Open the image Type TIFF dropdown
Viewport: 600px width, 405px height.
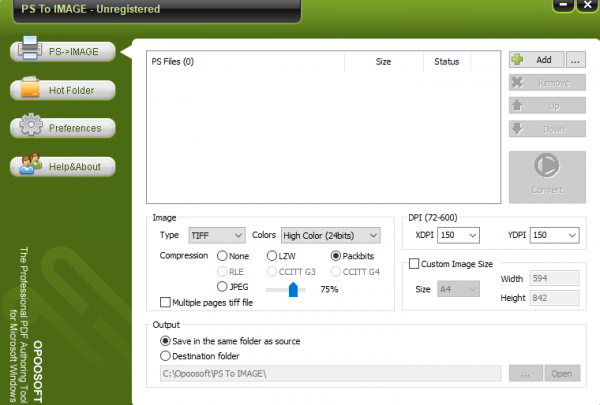pyautogui.click(x=217, y=235)
